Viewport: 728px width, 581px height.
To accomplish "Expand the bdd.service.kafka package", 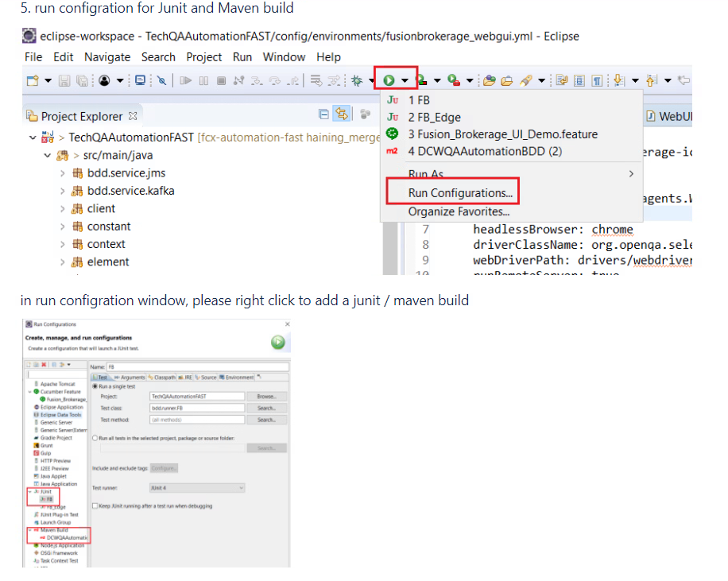I will tap(62, 191).
